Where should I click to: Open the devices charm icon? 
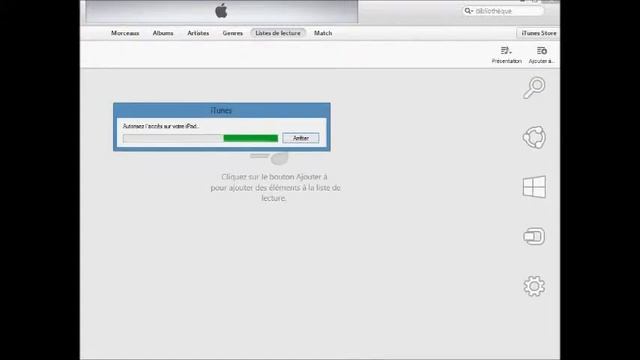click(x=534, y=236)
